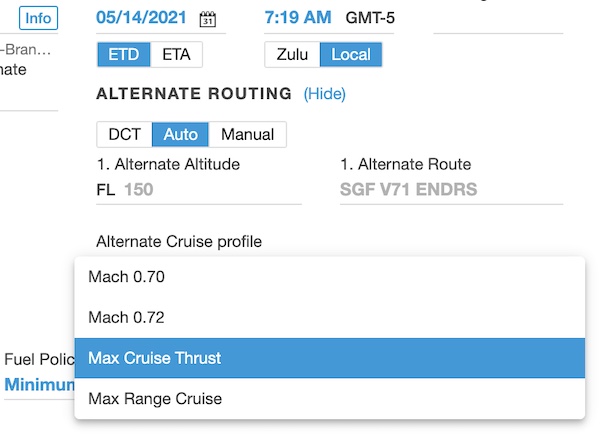
Task: Switch to ETA time mode
Action: click(x=177, y=54)
